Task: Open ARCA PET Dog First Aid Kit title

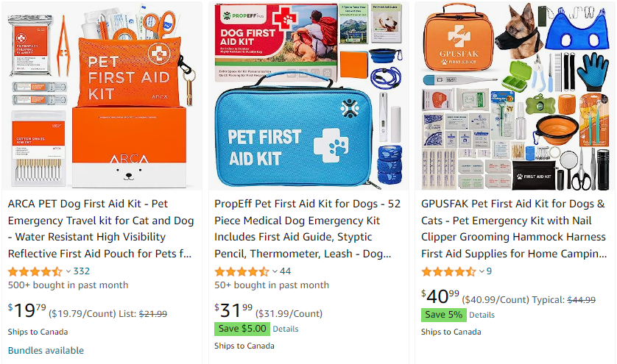Action: point(101,229)
